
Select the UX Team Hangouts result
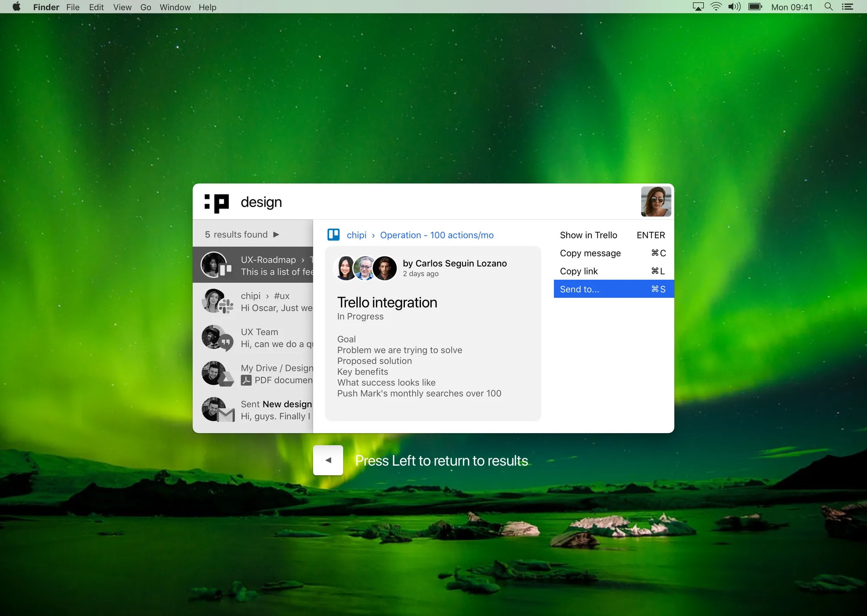pos(253,337)
